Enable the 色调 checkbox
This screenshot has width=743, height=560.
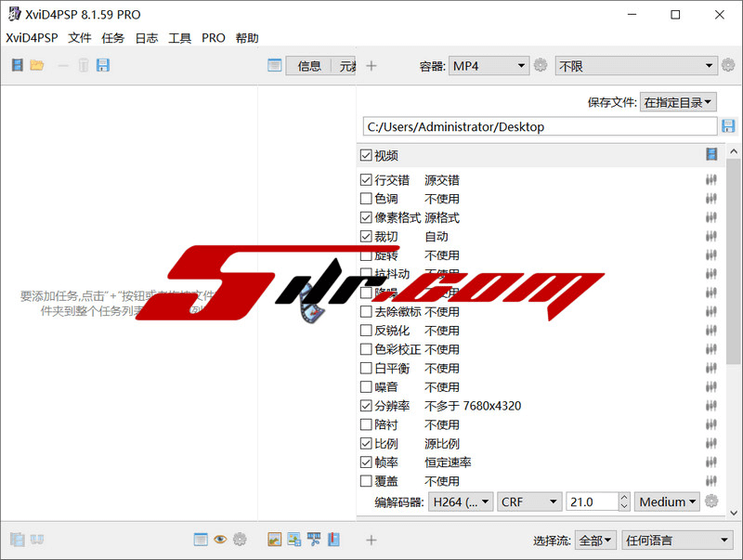tap(366, 199)
